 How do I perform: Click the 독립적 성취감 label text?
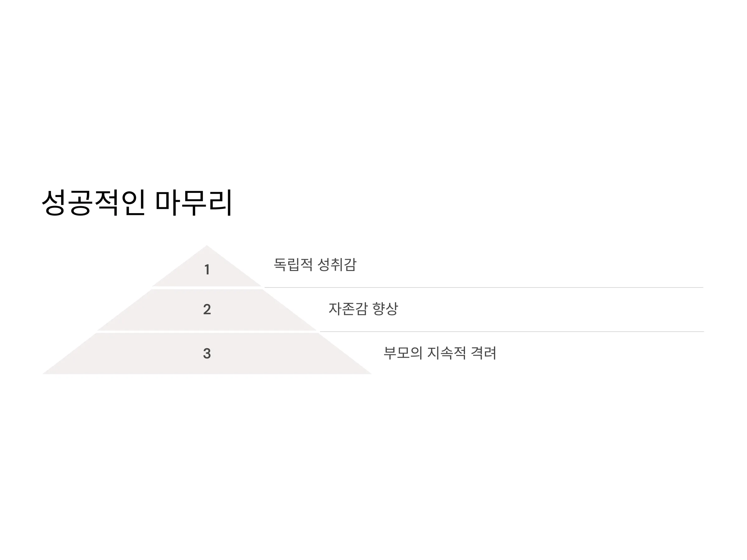coord(315,264)
